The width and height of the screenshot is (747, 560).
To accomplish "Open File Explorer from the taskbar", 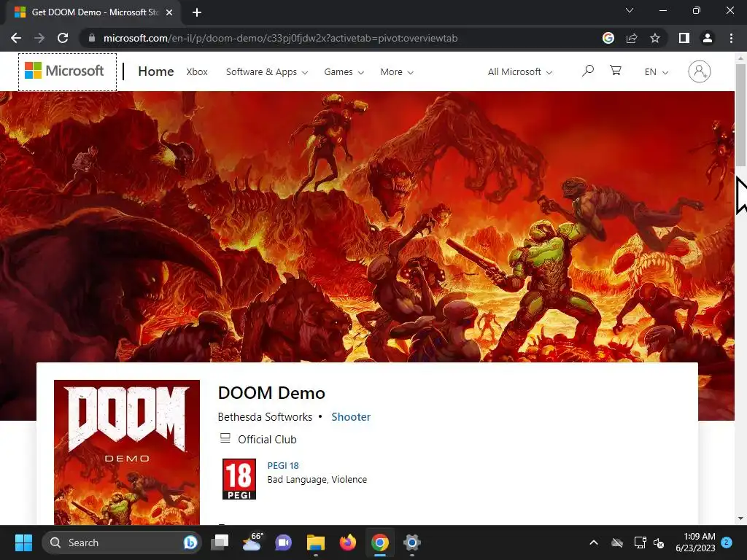I will pyautogui.click(x=315, y=542).
